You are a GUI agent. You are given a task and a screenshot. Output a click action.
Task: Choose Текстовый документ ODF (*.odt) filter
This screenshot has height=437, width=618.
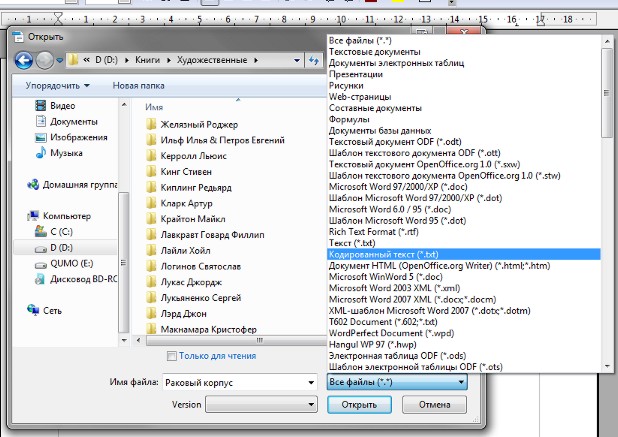(464, 142)
